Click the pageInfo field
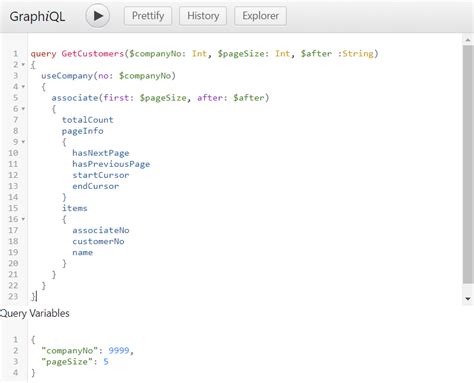This screenshot has height=383, width=474. 82,131
